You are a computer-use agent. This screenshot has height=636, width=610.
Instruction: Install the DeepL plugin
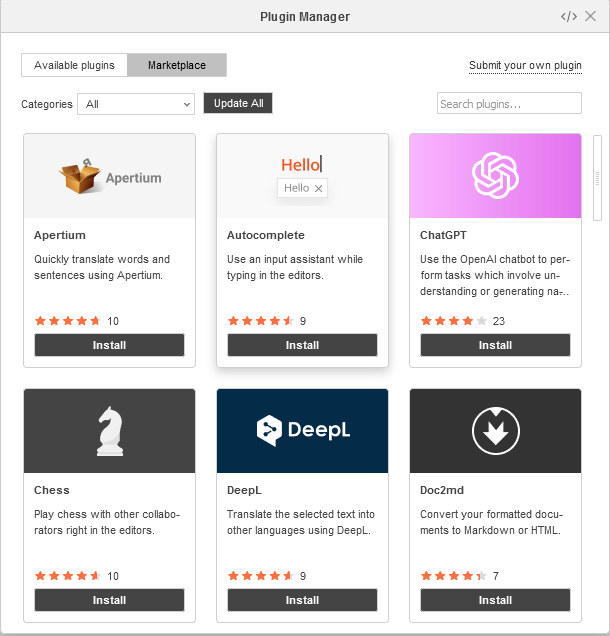pos(302,600)
